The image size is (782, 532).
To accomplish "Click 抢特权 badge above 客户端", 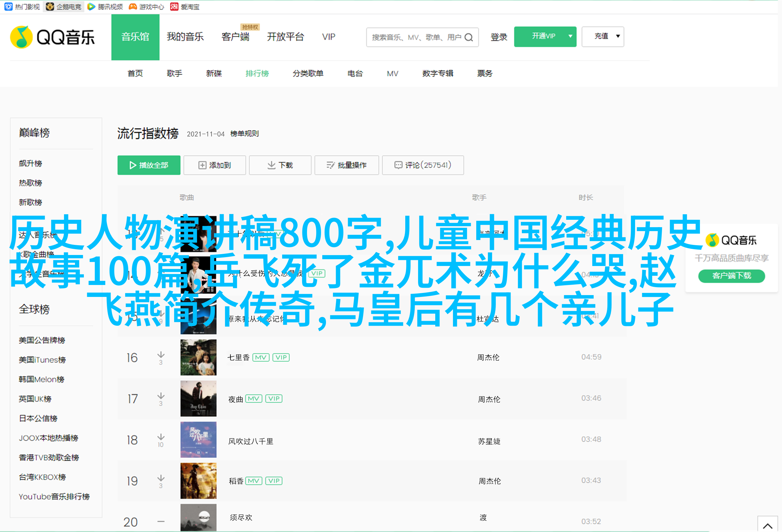I will 250,27.
